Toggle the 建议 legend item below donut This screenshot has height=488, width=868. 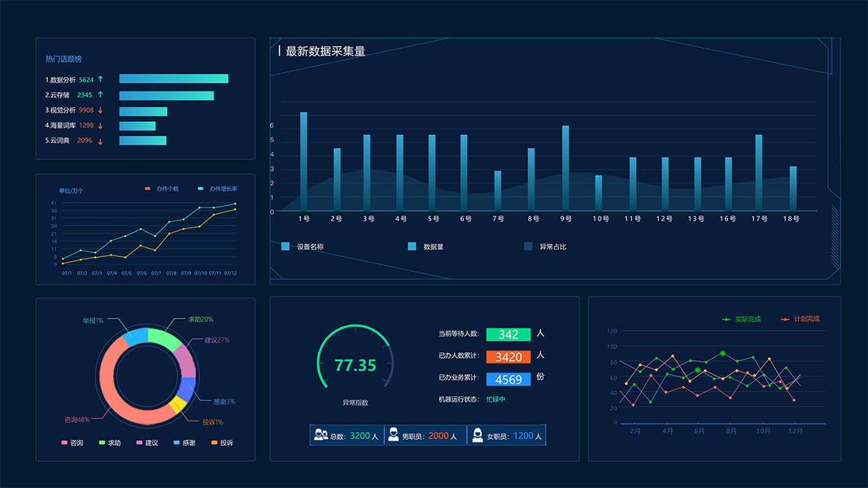(x=147, y=442)
